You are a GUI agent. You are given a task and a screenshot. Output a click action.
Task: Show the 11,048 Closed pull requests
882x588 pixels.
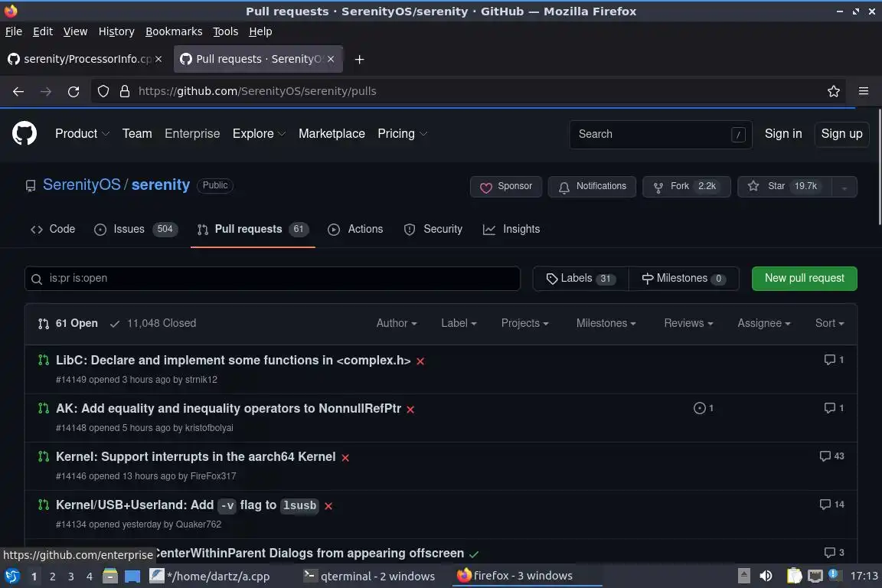click(x=153, y=323)
